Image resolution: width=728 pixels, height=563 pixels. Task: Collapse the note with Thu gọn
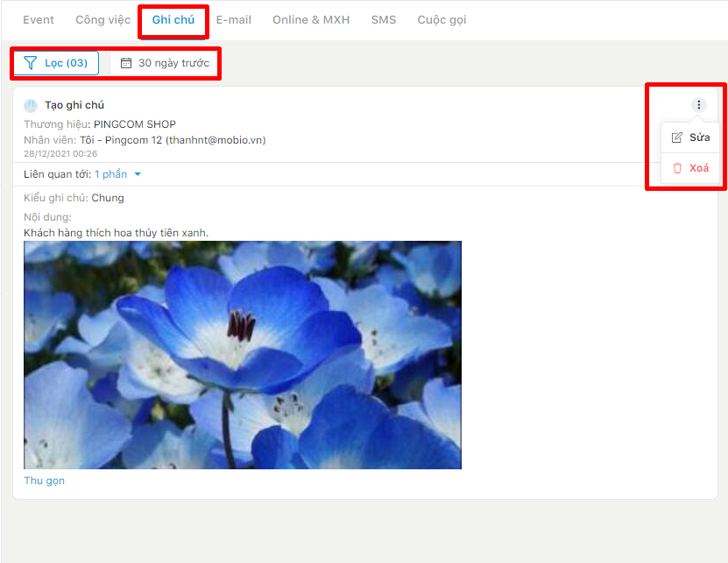tap(44, 481)
